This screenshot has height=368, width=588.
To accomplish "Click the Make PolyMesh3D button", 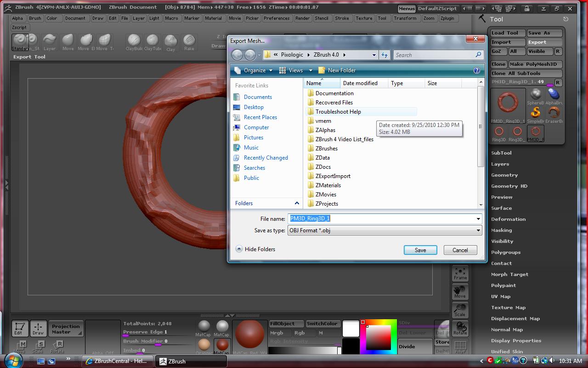I will (535, 64).
